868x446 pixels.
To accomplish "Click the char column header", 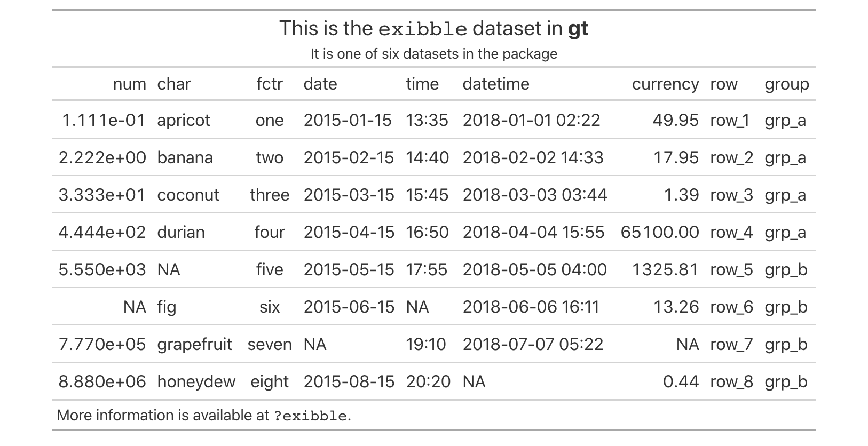I will (173, 84).
